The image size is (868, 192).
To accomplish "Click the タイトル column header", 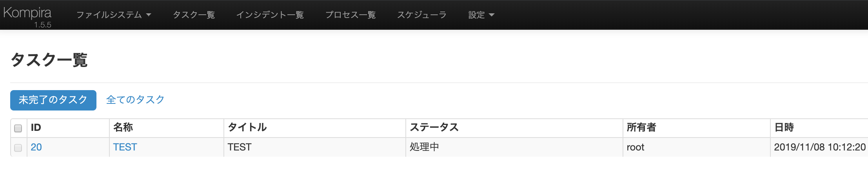I will click(247, 128).
